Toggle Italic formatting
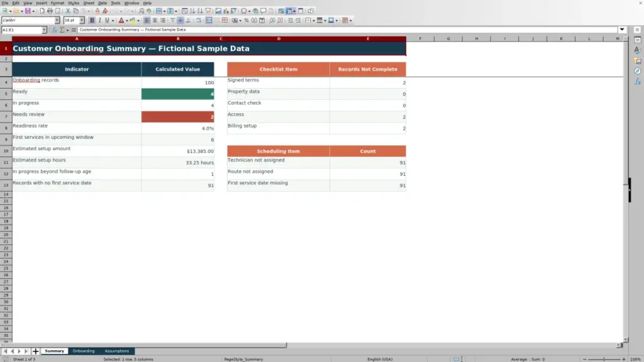 [100, 20]
